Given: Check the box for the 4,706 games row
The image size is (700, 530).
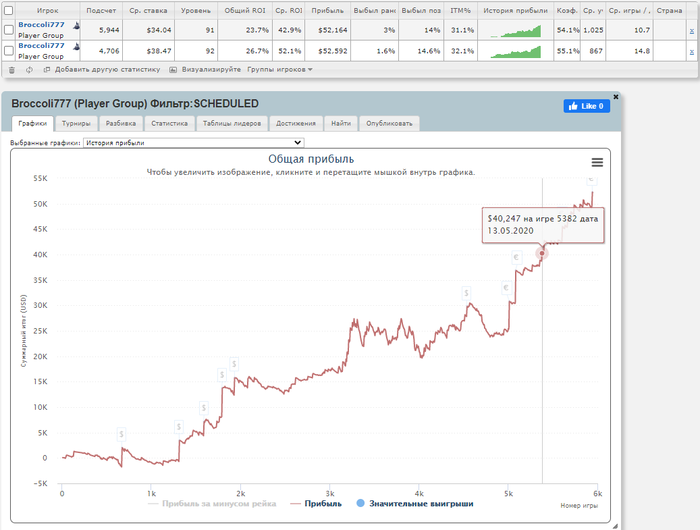Looking at the screenshot, I should point(8,51).
